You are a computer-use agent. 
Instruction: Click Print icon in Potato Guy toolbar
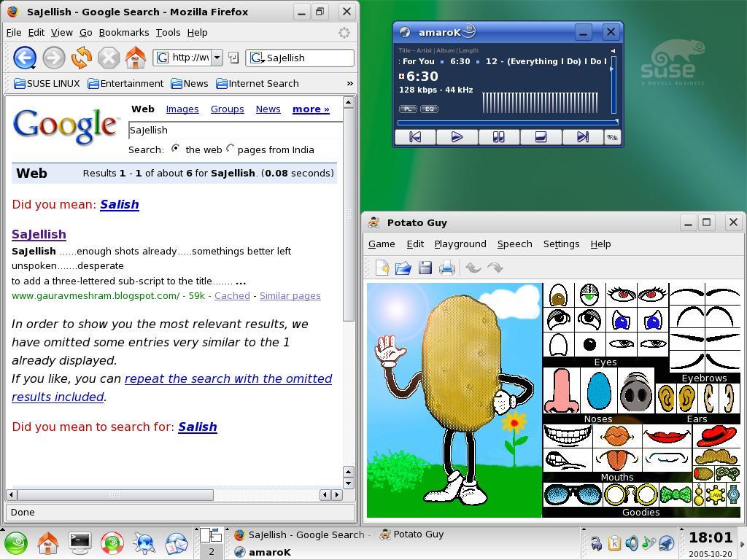click(447, 268)
